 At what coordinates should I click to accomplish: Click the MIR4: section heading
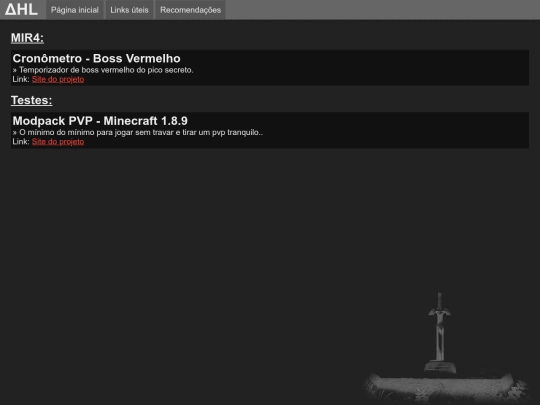(27, 38)
